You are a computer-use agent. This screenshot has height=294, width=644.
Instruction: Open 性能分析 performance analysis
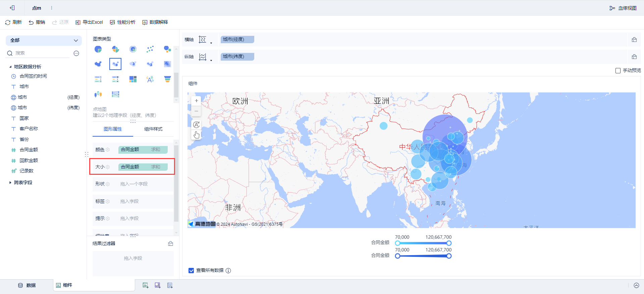(123, 22)
